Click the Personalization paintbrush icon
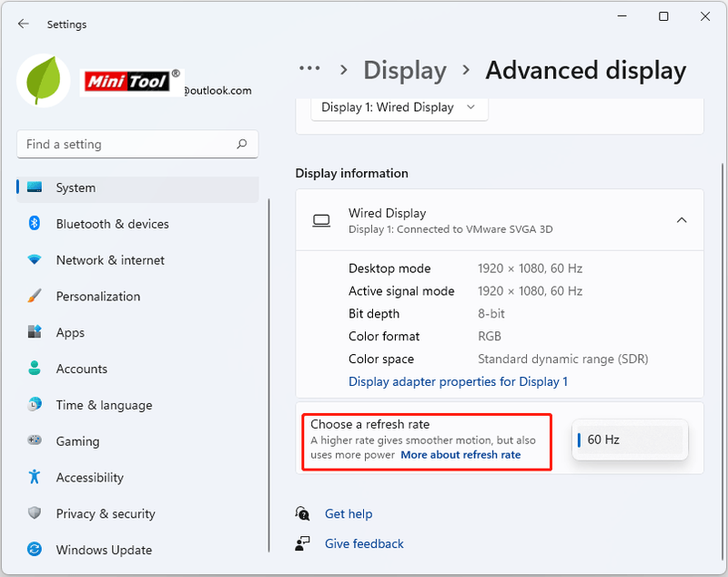Viewport: 728px width, 577px height. [35, 296]
